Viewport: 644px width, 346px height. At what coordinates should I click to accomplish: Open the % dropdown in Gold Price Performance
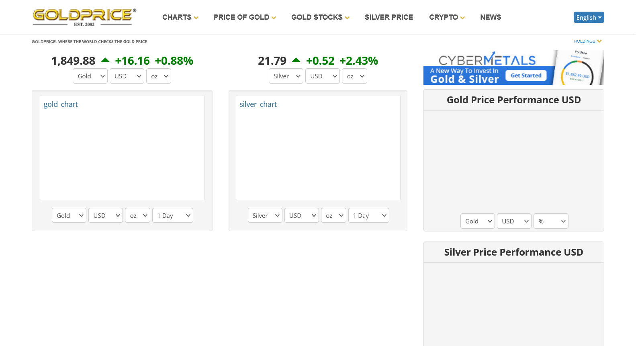(550, 221)
